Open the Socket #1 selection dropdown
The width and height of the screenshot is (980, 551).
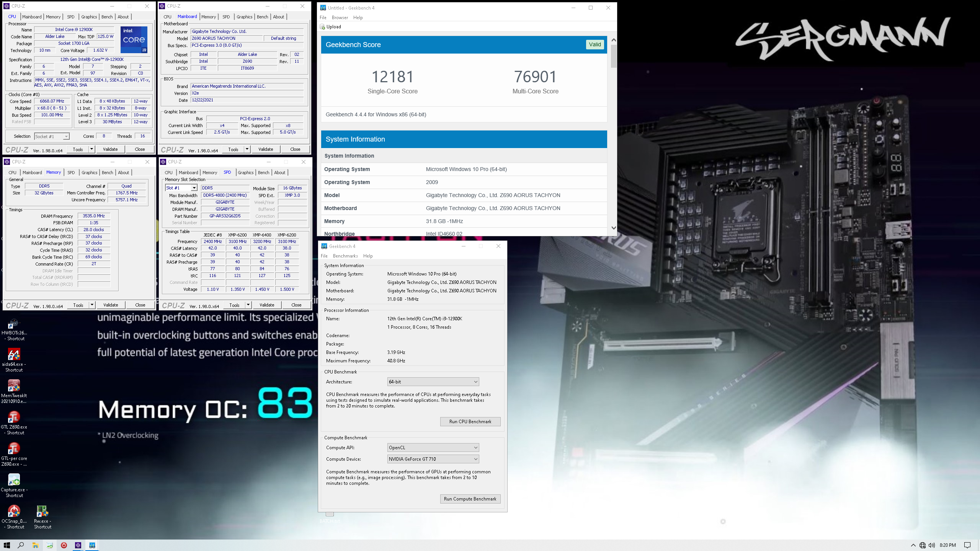(x=66, y=137)
